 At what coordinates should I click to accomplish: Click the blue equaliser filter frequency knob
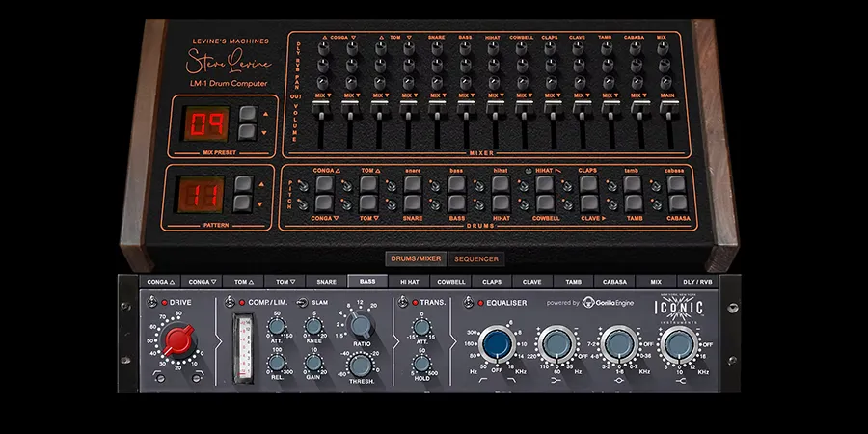(497, 344)
